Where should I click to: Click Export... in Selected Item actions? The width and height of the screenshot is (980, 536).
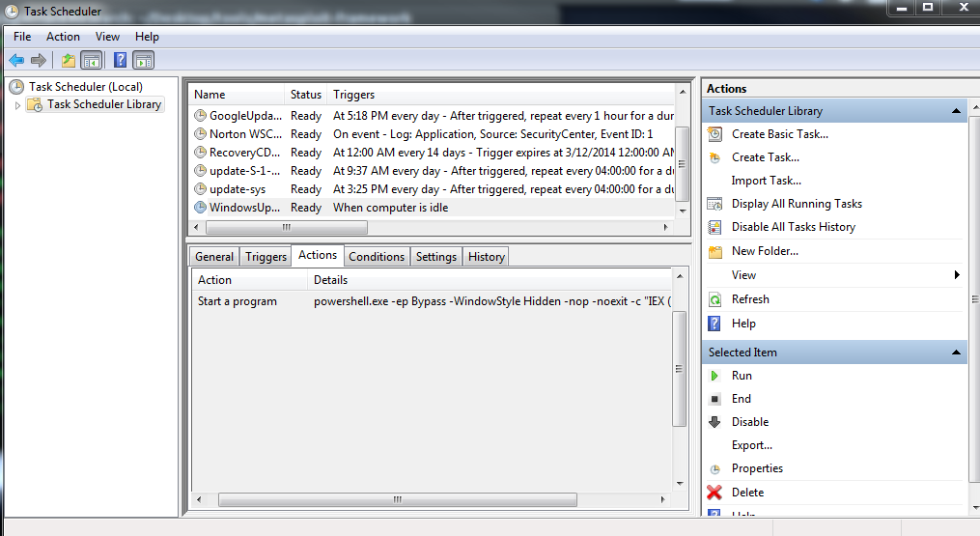click(x=752, y=445)
